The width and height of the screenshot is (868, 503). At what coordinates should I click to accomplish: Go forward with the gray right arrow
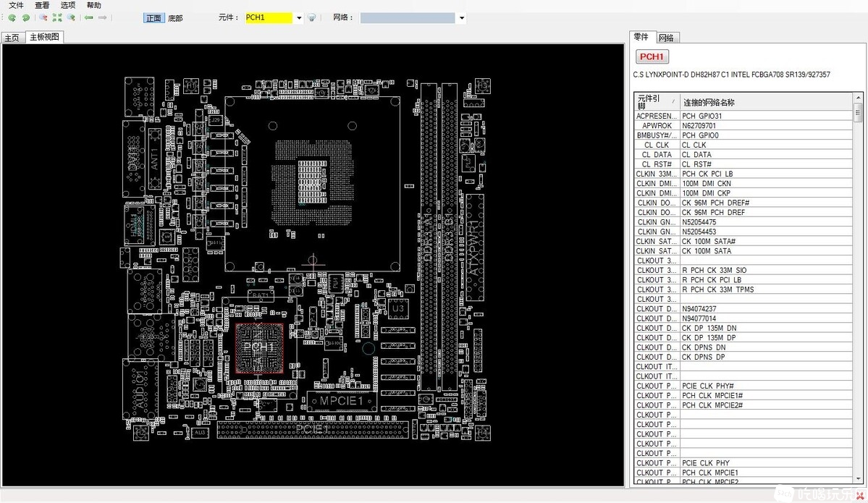click(102, 17)
